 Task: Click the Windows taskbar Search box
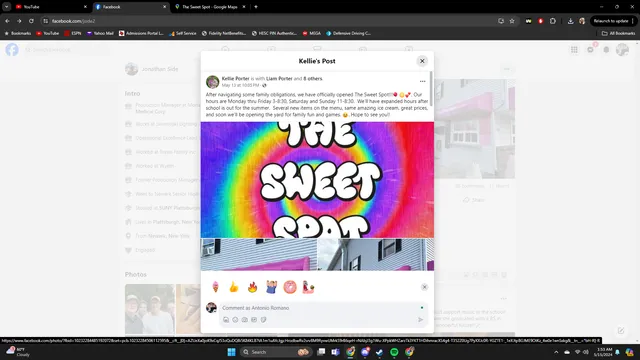[x=276, y=352]
